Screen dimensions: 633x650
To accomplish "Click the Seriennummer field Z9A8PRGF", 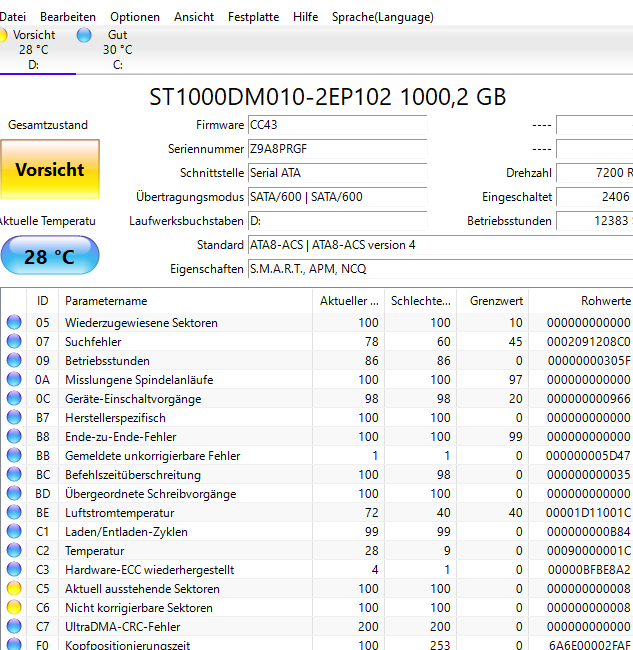I will pyautogui.click(x=337, y=149).
